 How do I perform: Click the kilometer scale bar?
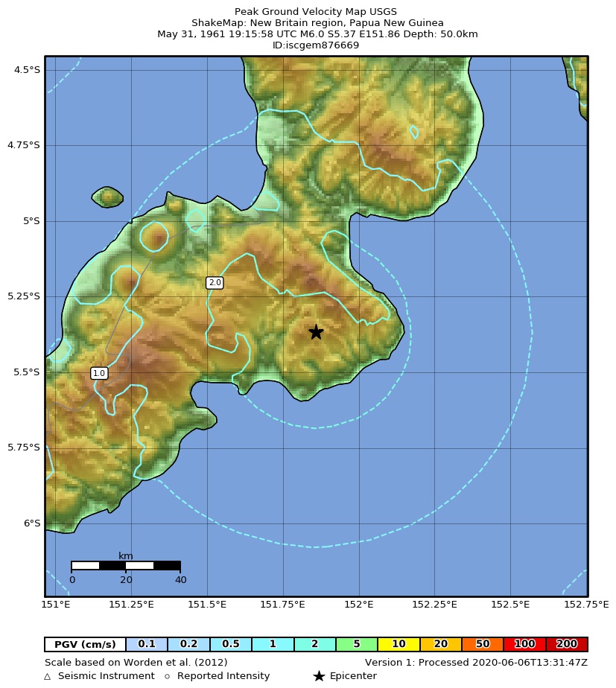point(126,565)
